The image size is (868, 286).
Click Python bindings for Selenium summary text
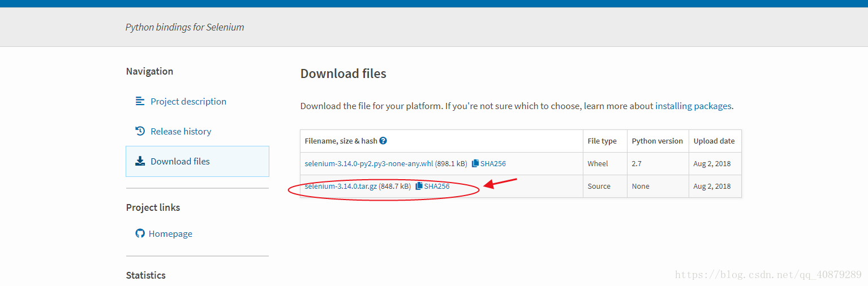point(185,28)
